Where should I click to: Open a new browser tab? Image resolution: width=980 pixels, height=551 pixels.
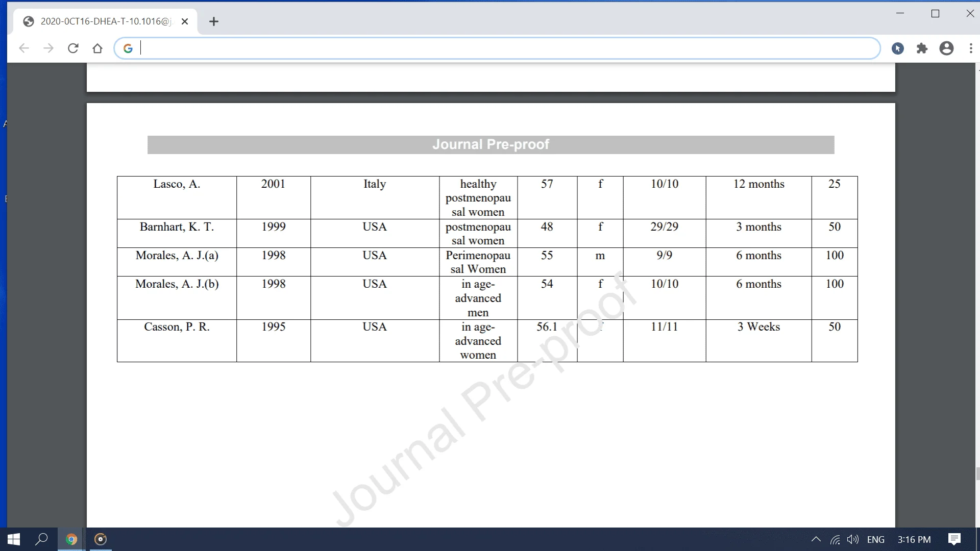point(214,21)
